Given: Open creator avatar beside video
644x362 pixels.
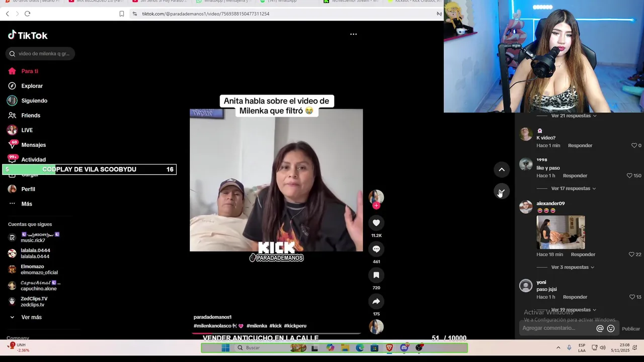Looking at the screenshot, I should (376, 197).
